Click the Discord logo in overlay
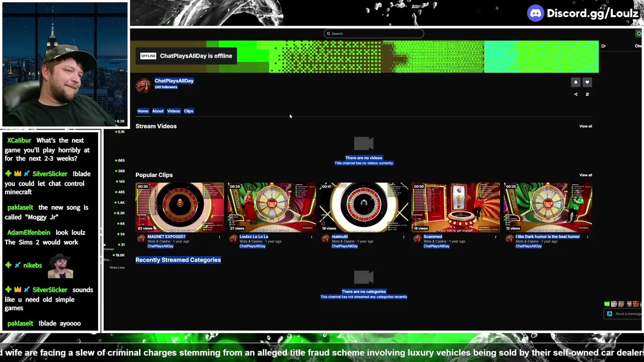The width and height of the screenshot is (644, 362). (x=535, y=14)
